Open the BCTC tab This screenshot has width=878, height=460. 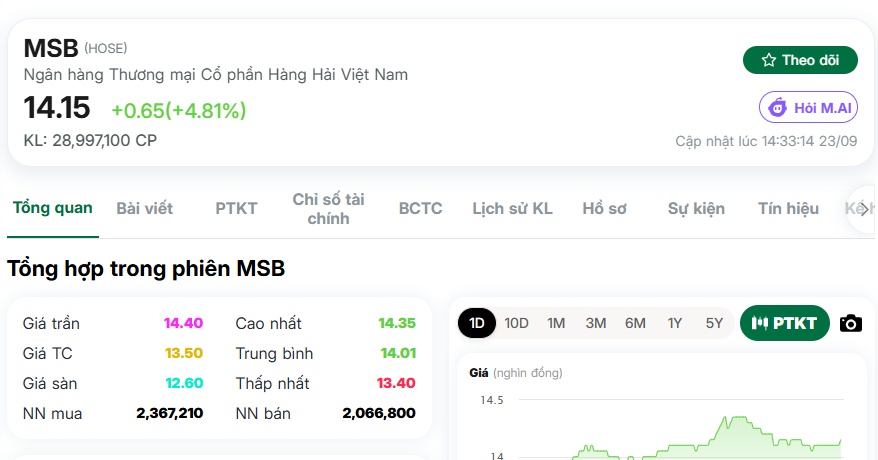(x=421, y=208)
